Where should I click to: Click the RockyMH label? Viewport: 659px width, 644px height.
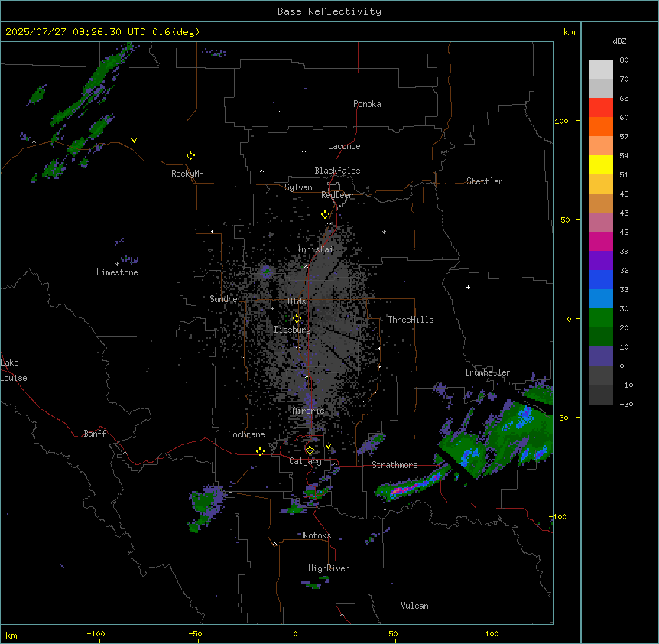point(187,174)
